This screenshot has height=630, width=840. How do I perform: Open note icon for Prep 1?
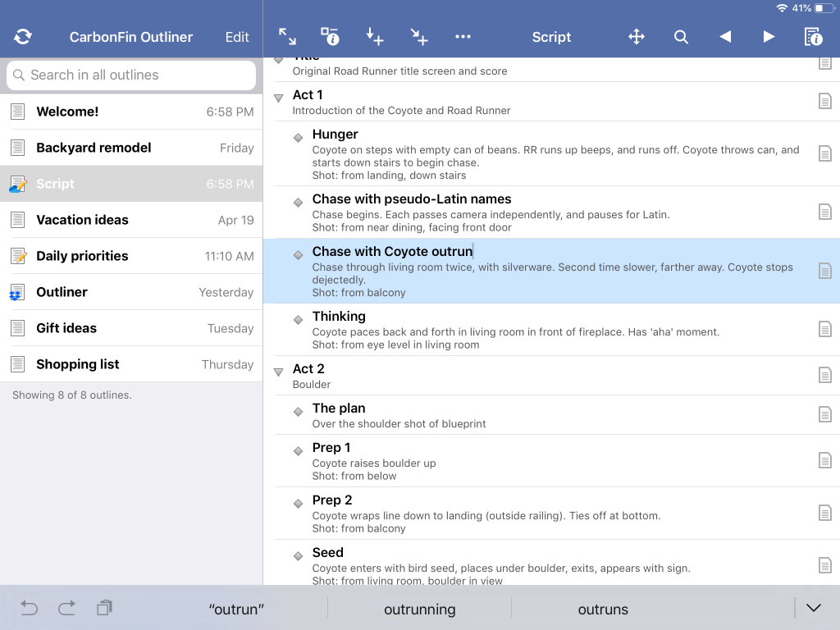tap(825, 460)
